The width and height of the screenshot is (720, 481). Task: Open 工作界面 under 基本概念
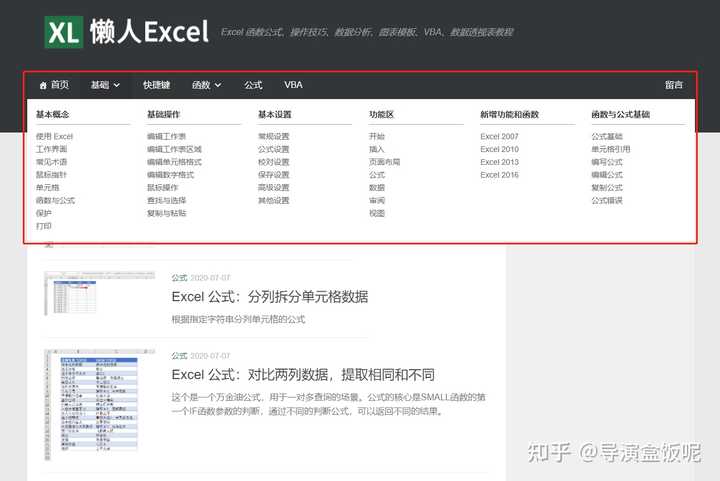(x=51, y=149)
